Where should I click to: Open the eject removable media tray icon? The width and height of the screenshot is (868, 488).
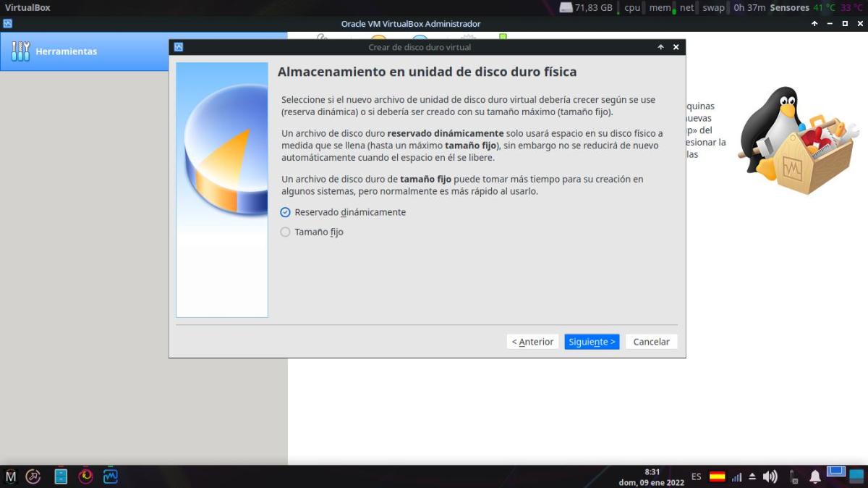[x=752, y=476]
